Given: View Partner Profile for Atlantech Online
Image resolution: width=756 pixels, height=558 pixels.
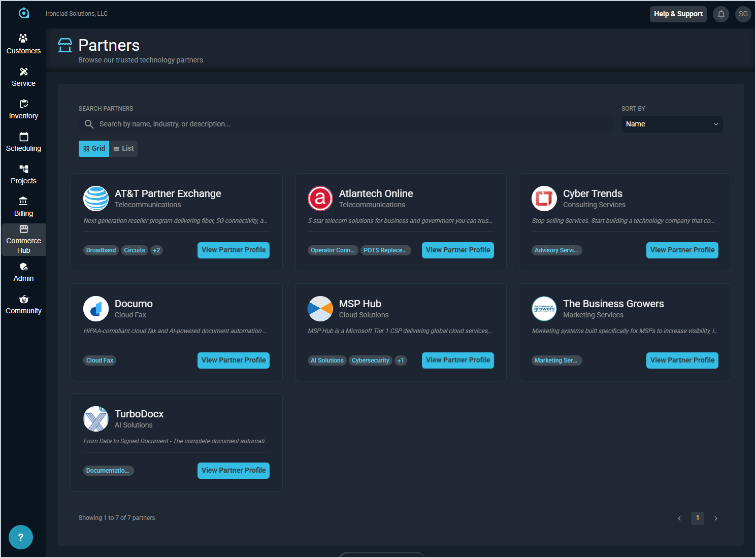Looking at the screenshot, I should coord(458,250).
